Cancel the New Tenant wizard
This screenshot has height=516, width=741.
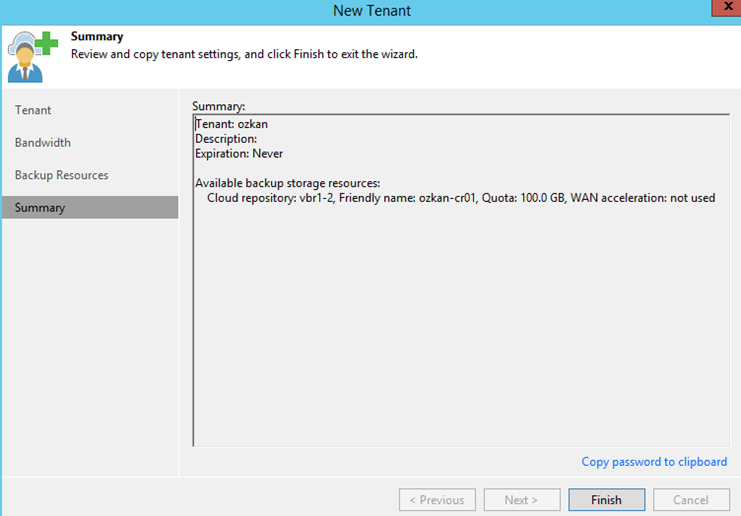tap(691, 499)
